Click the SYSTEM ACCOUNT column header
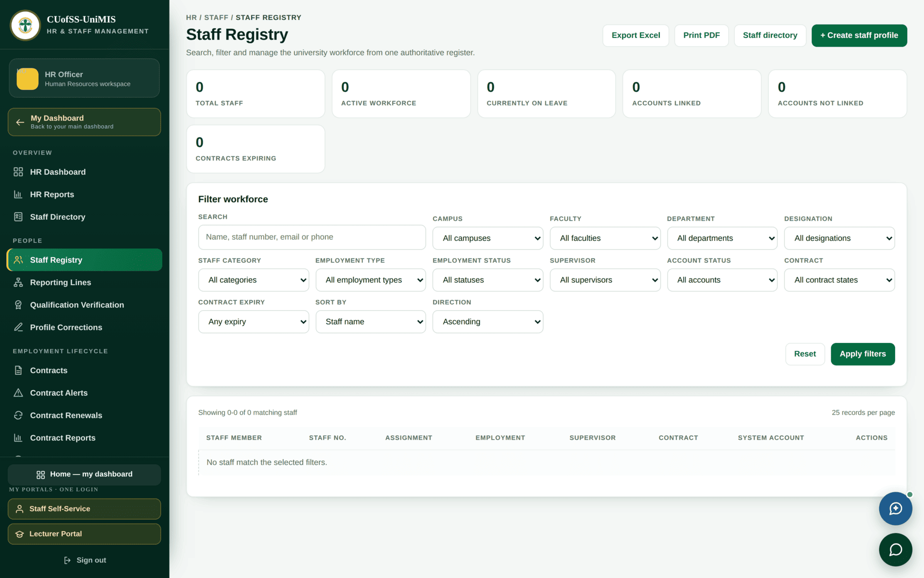This screenshot has height=578, width=924. (770, 438)
